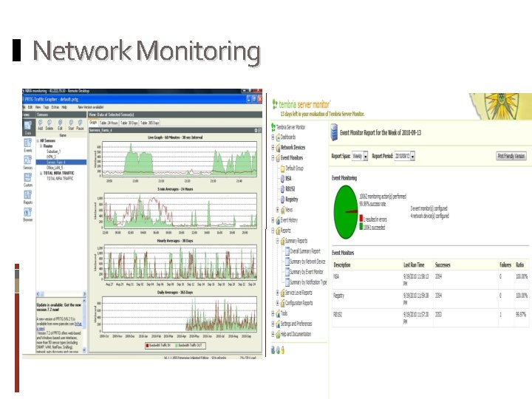Collapse the Routers group in sensor tree
The image size is (532, 399).
(41, 146)
